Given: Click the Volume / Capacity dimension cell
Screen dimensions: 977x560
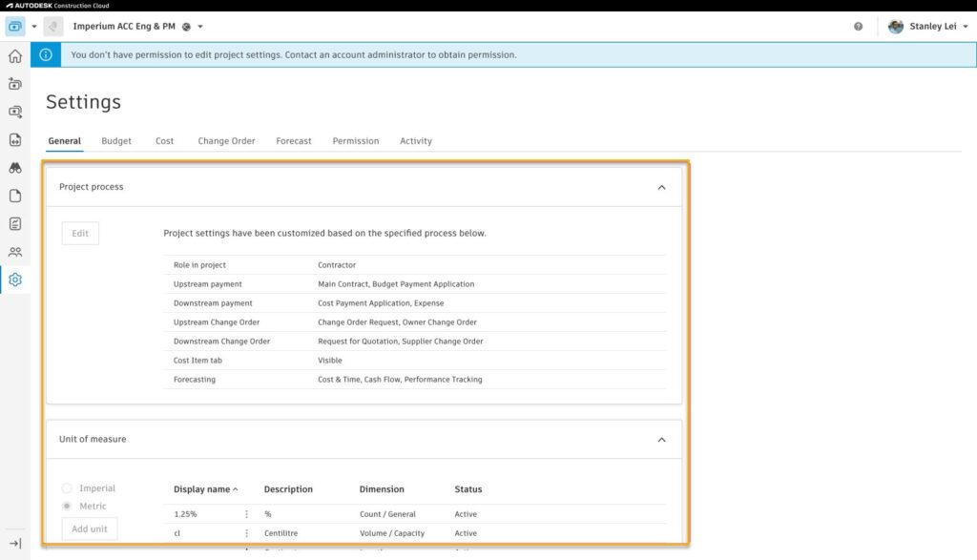Looking at the screenshot, I should [392, 533].
